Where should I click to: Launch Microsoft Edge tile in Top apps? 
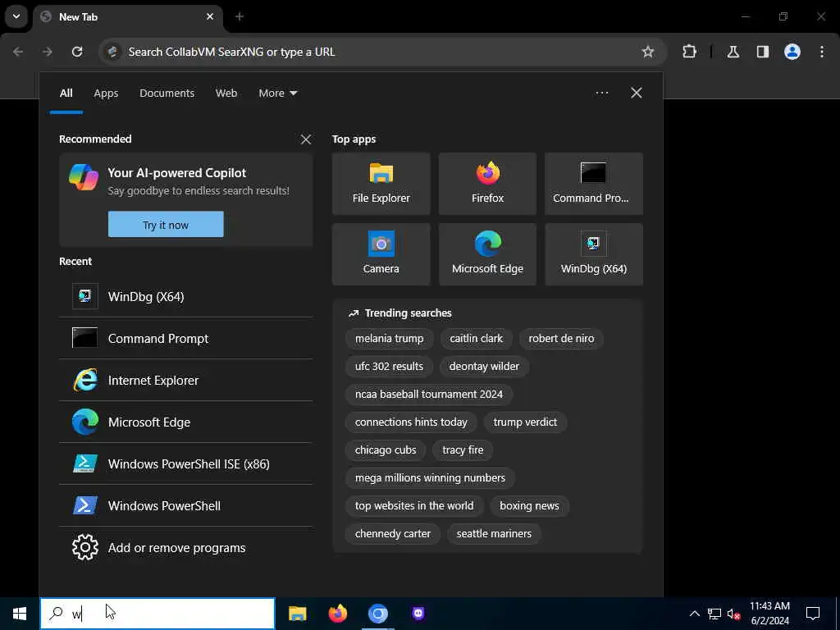pyautogui.click(x=487, y=254)
